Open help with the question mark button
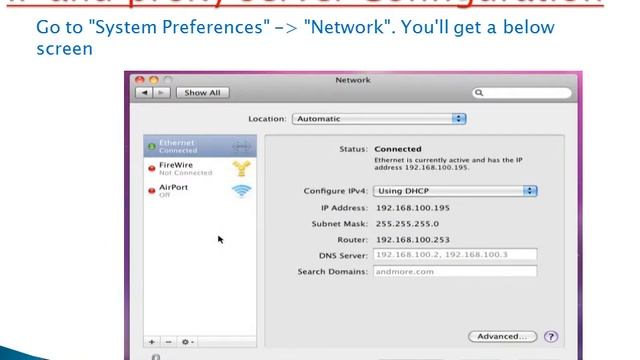This screenshot has width=640, height=360. point(551,336)
